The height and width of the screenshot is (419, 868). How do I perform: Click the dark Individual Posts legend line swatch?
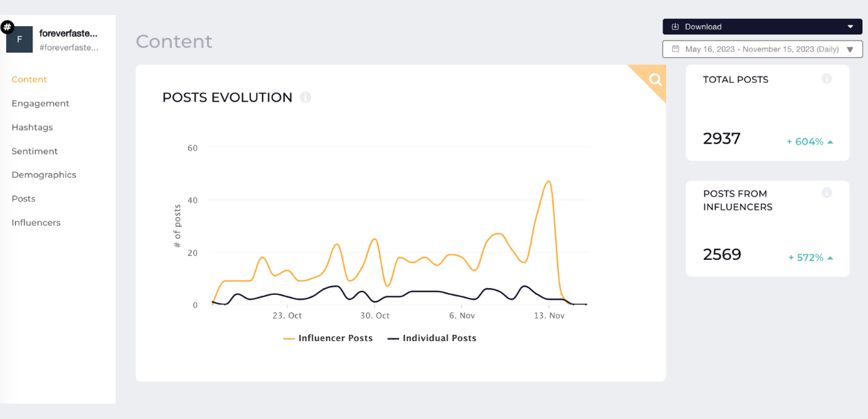click(x=394, y=338)
